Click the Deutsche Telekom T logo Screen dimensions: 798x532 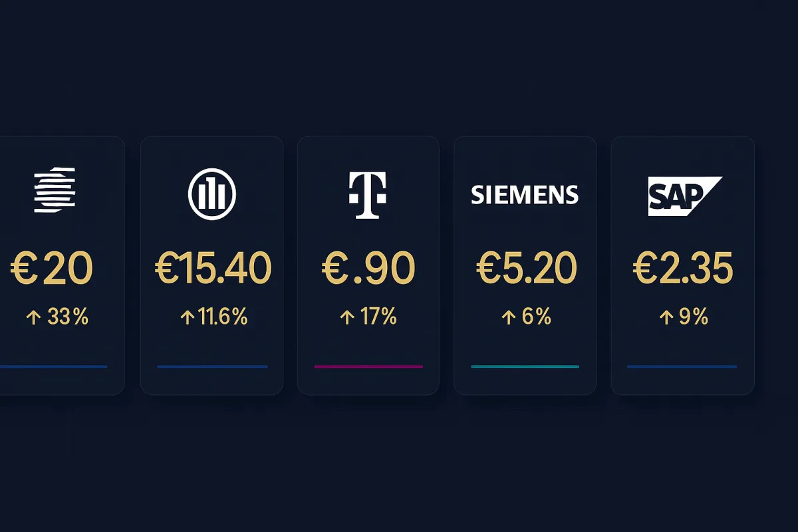(368, 195)
